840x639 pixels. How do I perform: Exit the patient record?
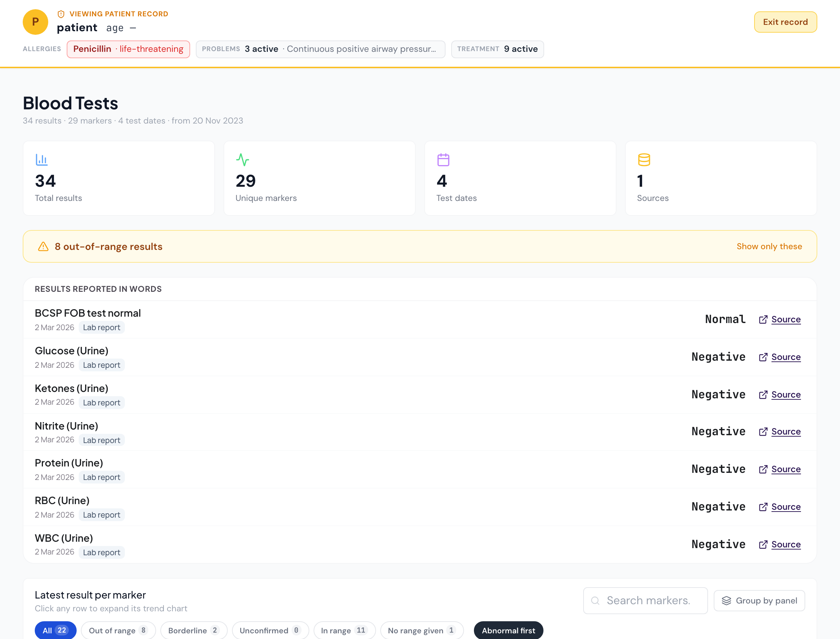point(785,22)
